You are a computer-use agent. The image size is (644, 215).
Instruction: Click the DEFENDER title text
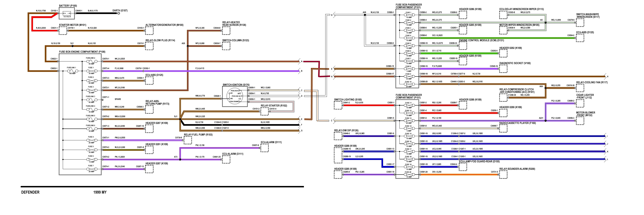pyautogui.click(x=30, y=192)
